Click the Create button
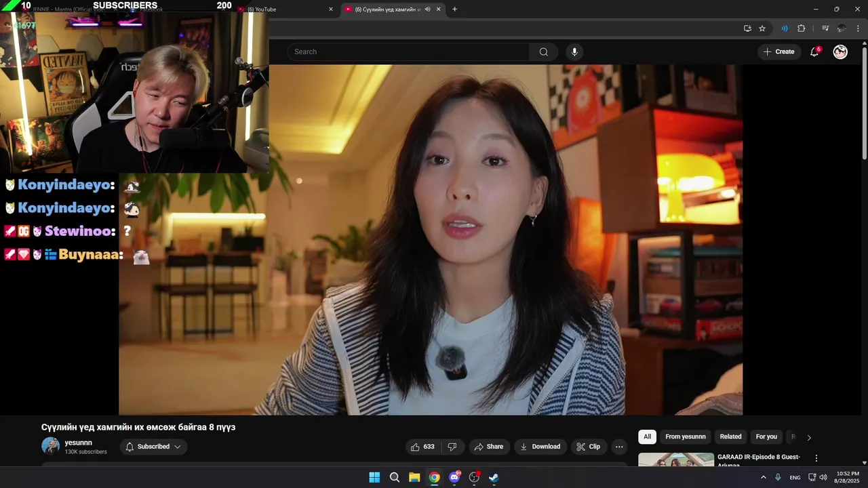868x488 pixels. point(779,52)
